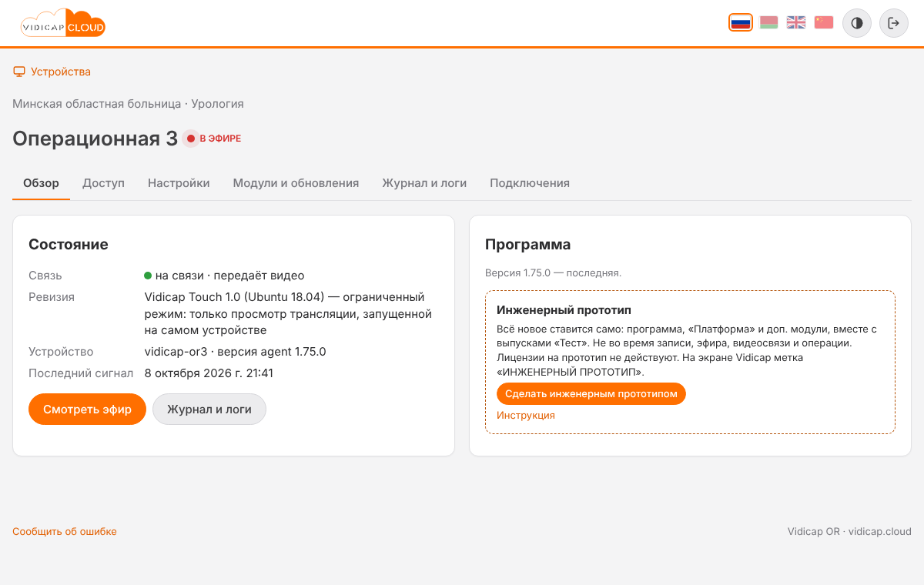Image resolution: width=924 pixels, height=585 pixels.
Task: Click the Смотреть эфир button
Action: tap(87, 409)
